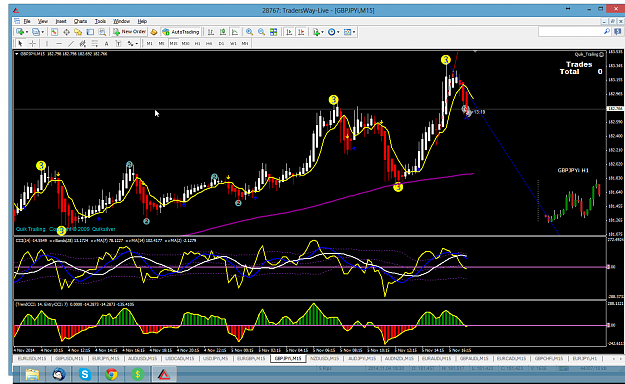Switch timeframe to H4
Image resolution: width=625 pixels, height=384 pixels.
click(x=209, y=43)
